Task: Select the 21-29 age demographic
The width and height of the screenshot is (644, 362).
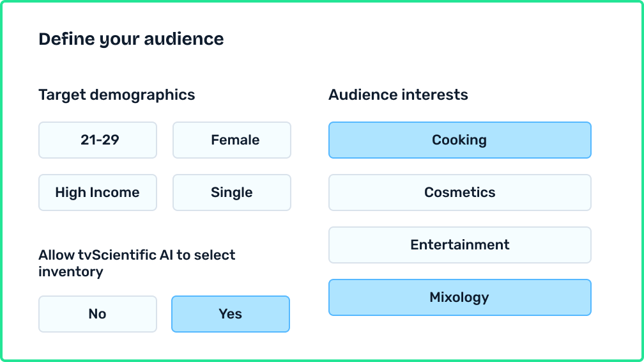Action: 98,140
